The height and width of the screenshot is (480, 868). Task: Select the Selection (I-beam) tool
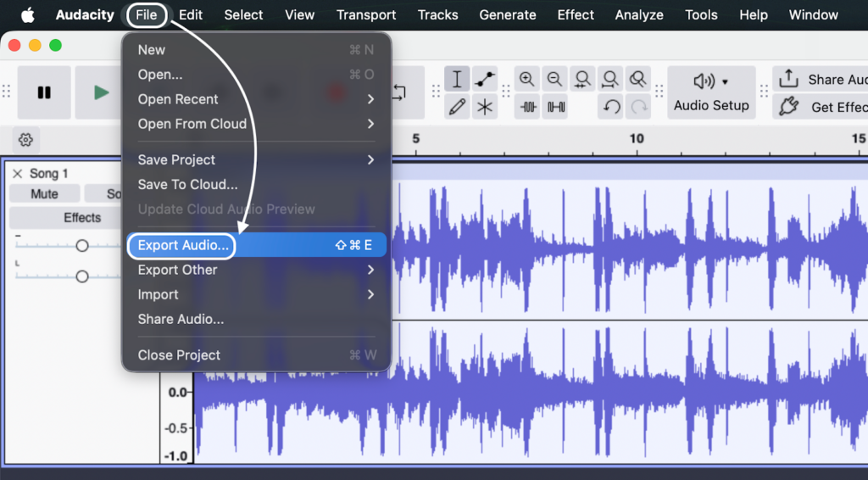pos(457,80)
